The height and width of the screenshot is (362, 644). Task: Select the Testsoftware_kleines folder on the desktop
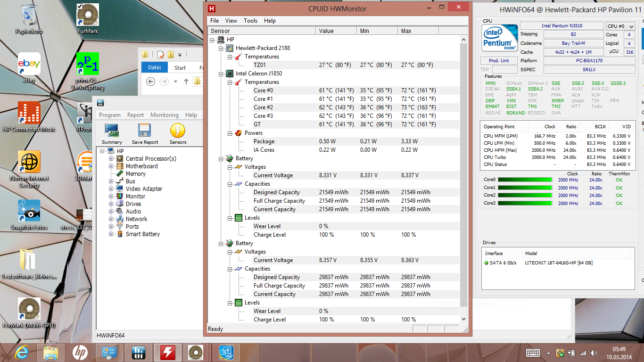pos(29,263)
